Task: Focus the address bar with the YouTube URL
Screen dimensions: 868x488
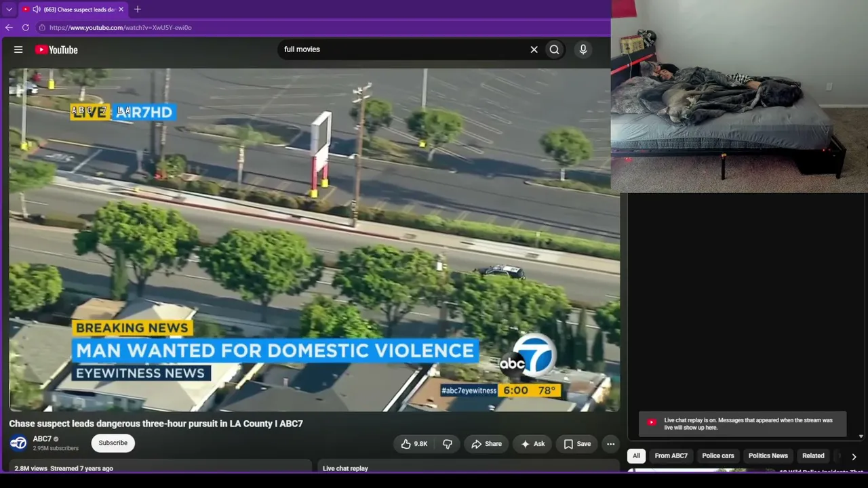Action: [x=325, y=28]
